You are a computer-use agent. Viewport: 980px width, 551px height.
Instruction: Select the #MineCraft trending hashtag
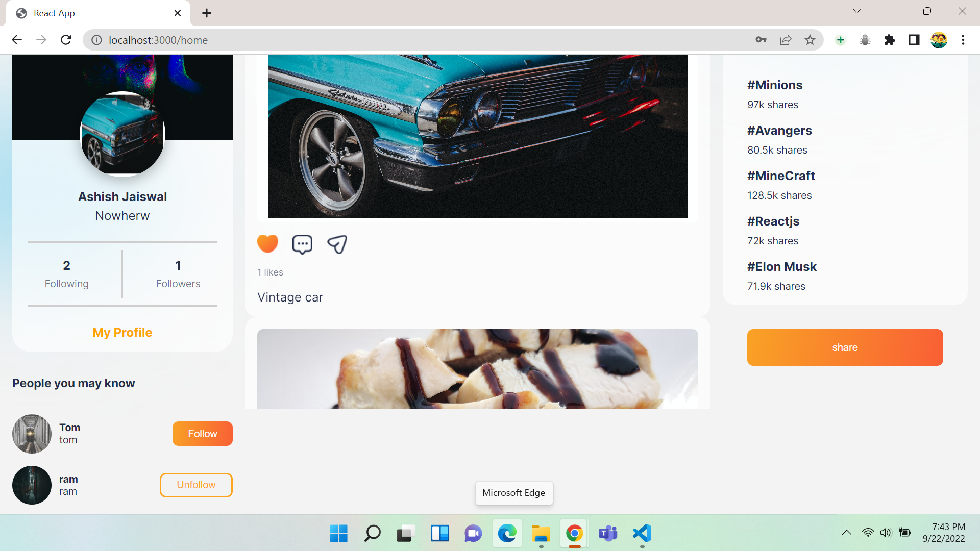coord(780,176)
